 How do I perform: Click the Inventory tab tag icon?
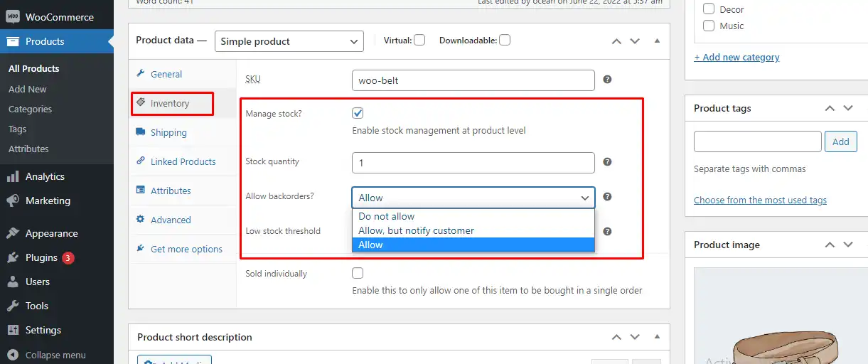point(141,103)
